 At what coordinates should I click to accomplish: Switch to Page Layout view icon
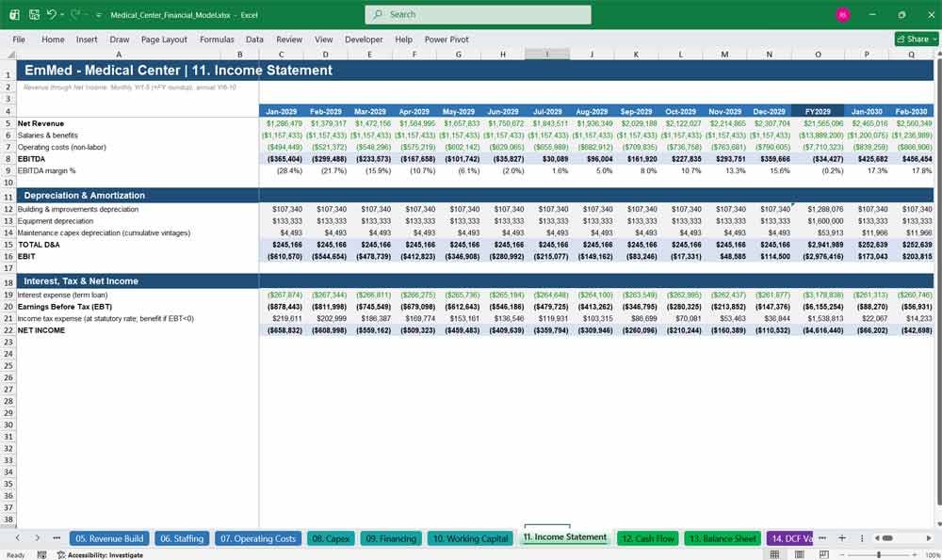click(800, 554)
